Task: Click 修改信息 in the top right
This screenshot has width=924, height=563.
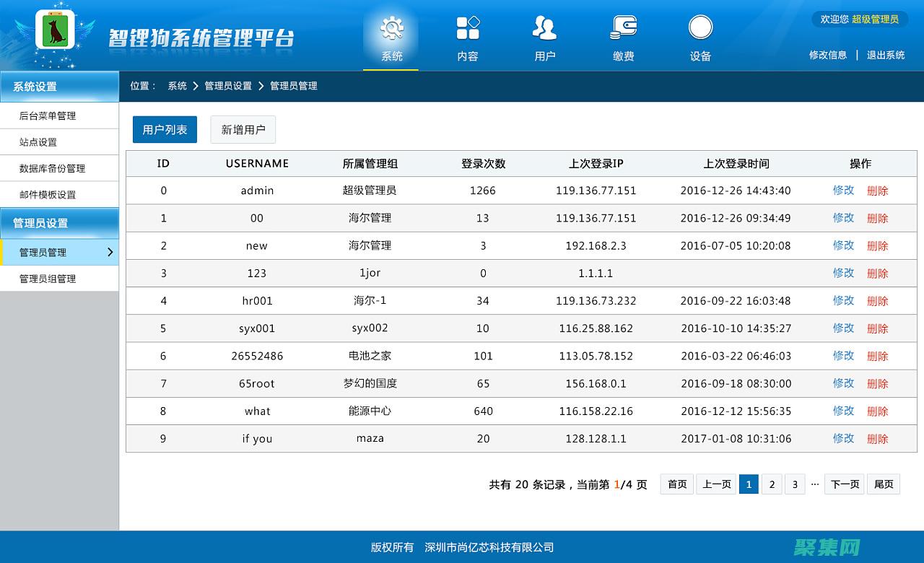Action: (x=828, y=54)
